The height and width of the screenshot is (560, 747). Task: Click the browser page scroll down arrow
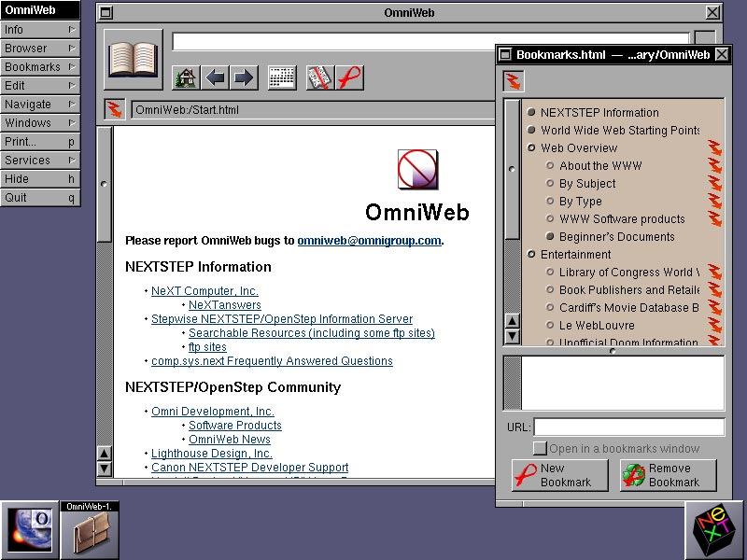coord(105,469)
